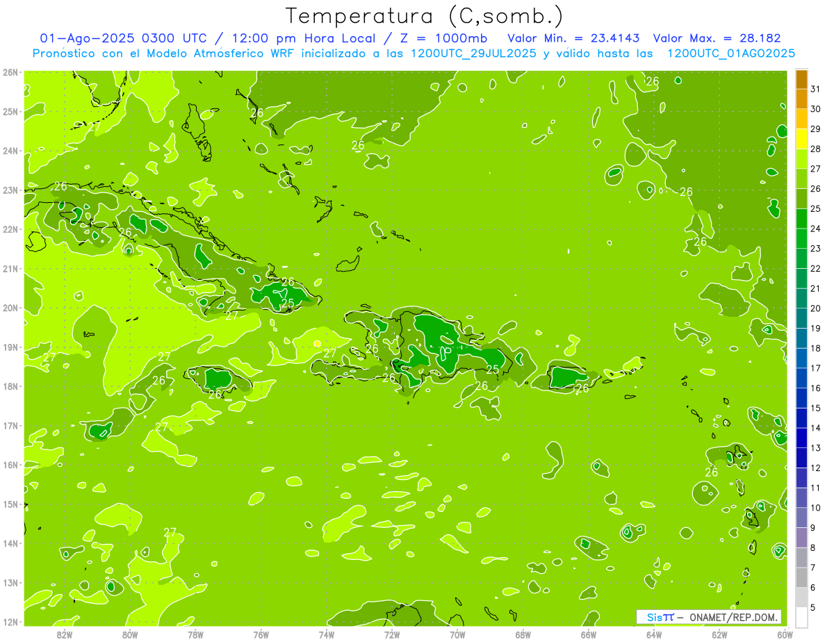Select the purple legend swatch between 9 and 10
Image resolution: width=834 pixels, height=644 pixels.
click(801, 518)
